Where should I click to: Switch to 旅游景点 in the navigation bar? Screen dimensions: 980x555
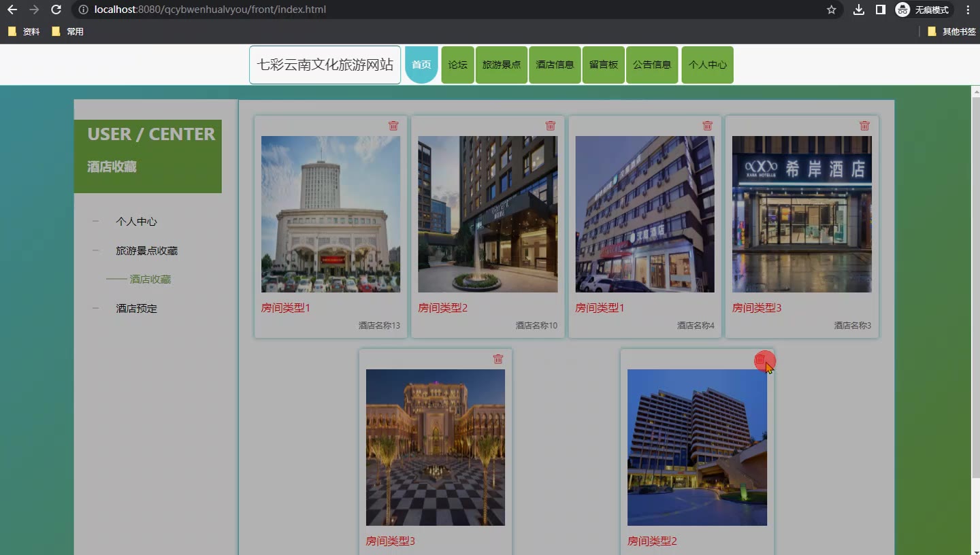click(x=501, y=65)
